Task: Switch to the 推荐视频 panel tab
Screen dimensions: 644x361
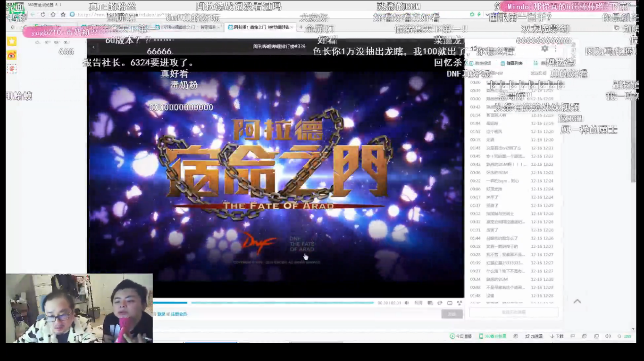Action: (x=480, y=63)
